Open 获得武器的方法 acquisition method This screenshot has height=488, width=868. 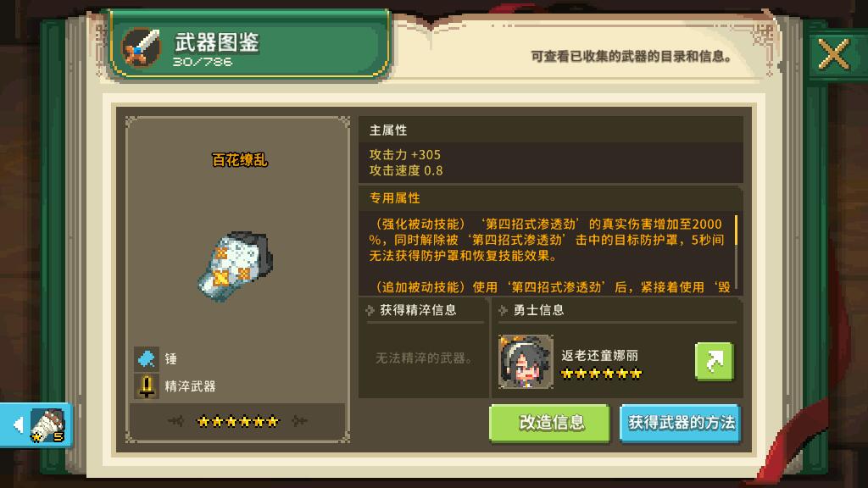(x=681, y=424)
